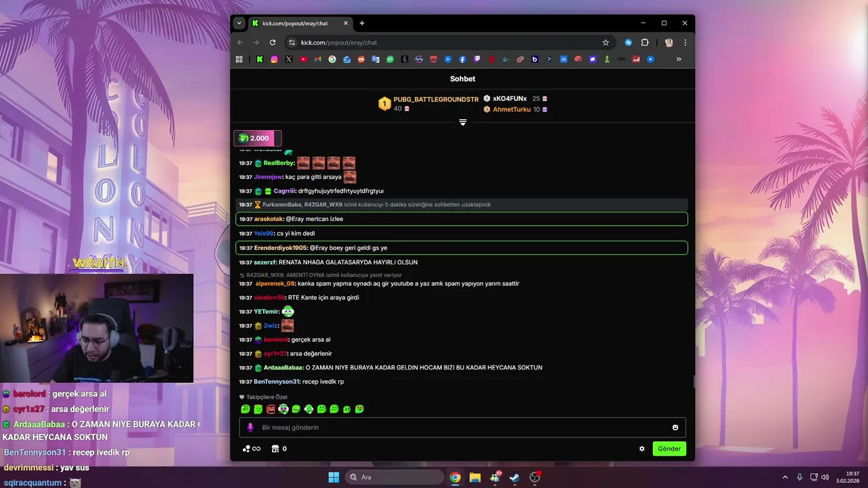Open the Gmail bookmark
The width and height of the screenshot is (868, 488).
click(317, 60)
